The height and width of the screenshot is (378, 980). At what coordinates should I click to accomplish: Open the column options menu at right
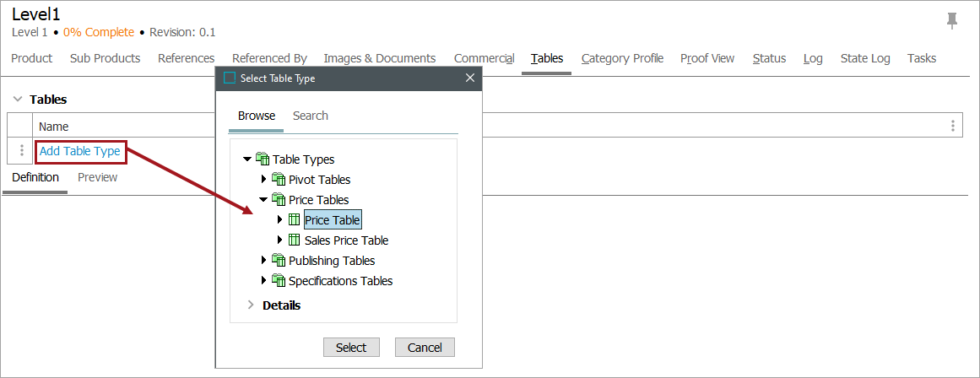tap(952, 126)
